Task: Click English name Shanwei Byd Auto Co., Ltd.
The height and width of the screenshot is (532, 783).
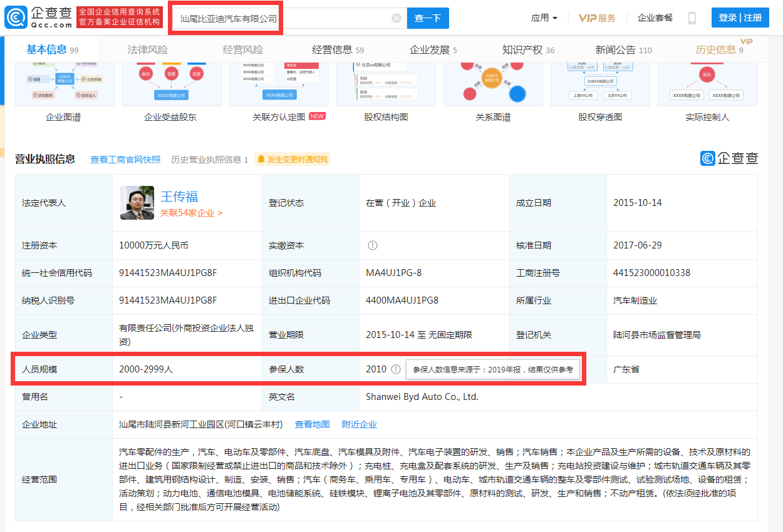Action: click(x=422, y=397)
